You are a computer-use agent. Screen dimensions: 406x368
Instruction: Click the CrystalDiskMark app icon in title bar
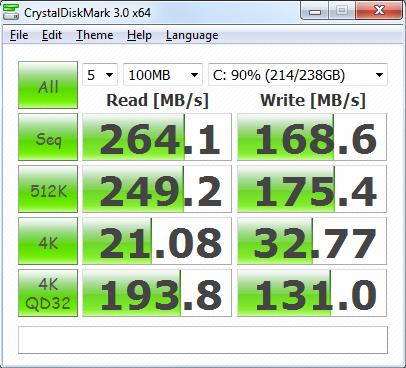coord(11,13)
